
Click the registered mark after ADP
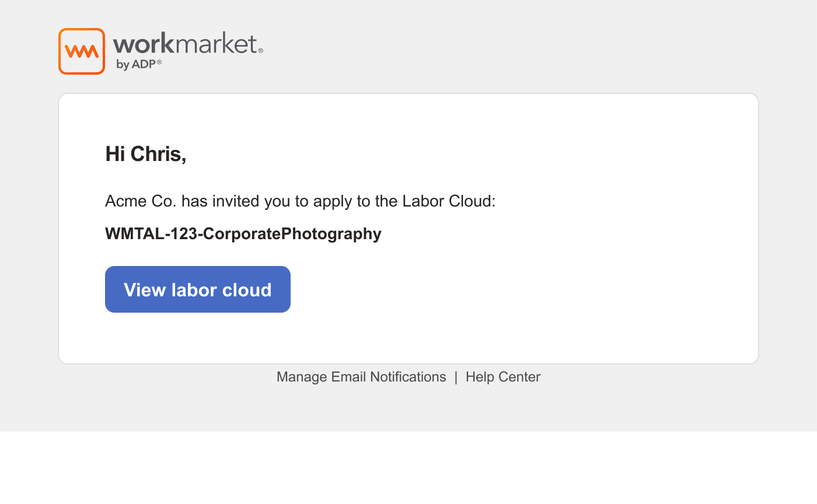point(159,61)
